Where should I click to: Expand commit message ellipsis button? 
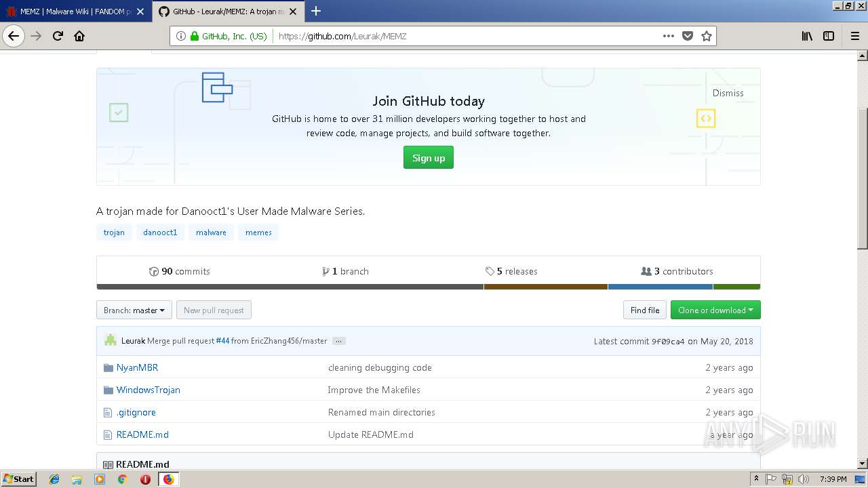(339, 341)
